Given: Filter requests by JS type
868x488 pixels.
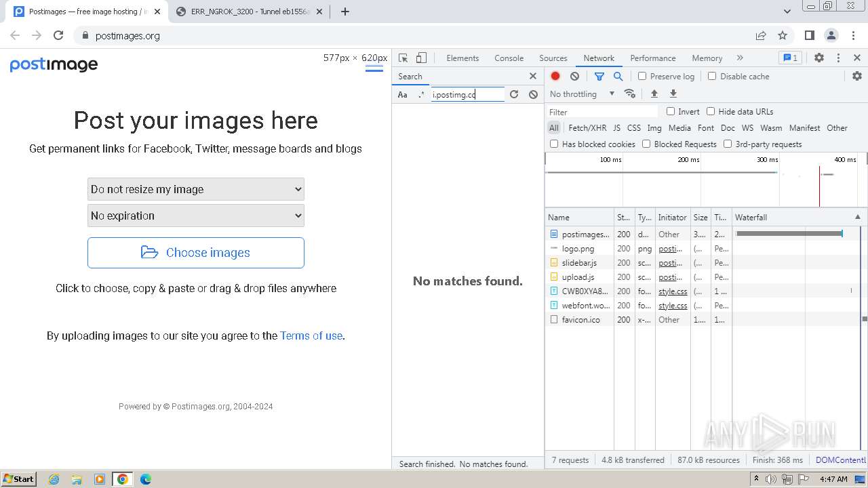Looking at the screenshot, I should 616,127.
